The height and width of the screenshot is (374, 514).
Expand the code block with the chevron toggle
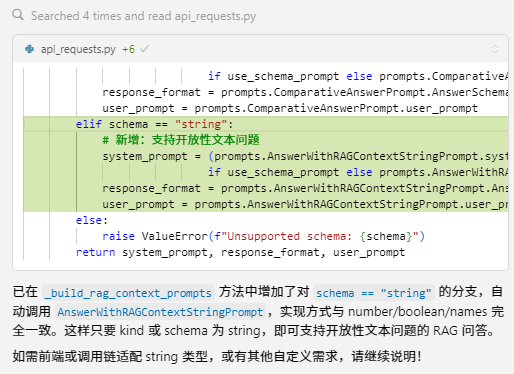click(495, 49)
